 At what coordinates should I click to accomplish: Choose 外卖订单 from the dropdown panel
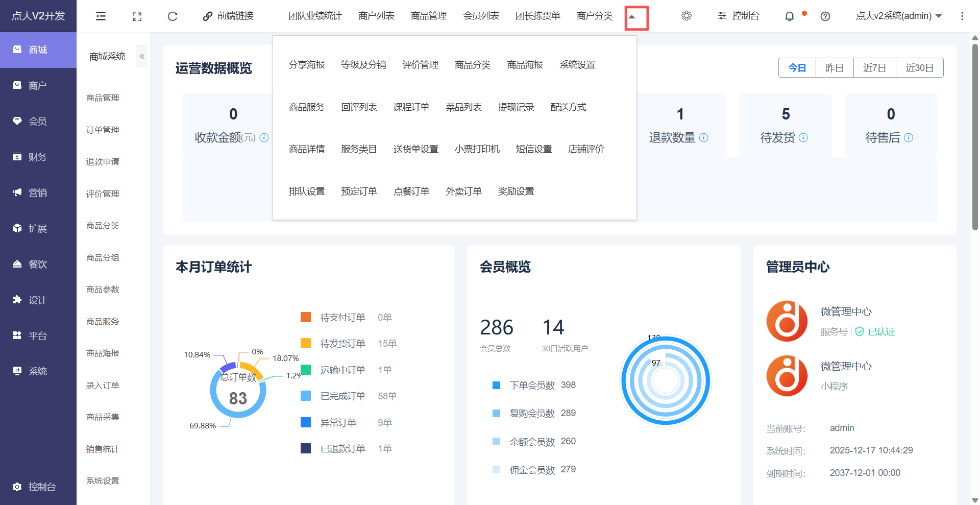(463, 191)
